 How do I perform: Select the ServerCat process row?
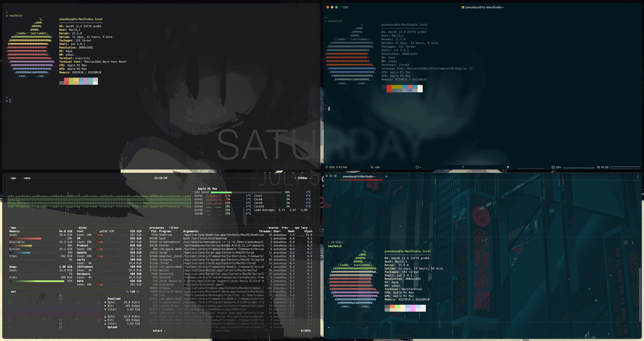click(x=231, y=274)
